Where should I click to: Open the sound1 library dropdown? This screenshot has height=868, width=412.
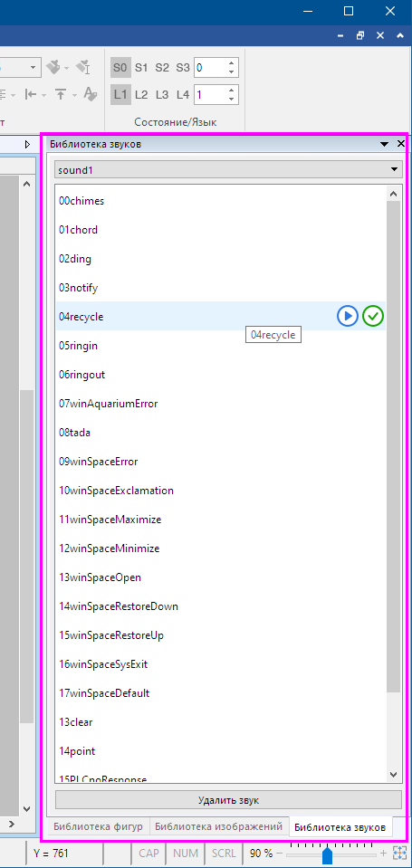point(228,170)
